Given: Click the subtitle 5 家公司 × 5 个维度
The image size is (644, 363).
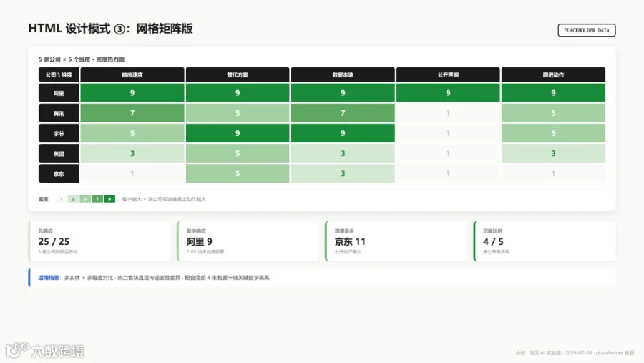Looking at the screenshot, I should click(82, 59).
